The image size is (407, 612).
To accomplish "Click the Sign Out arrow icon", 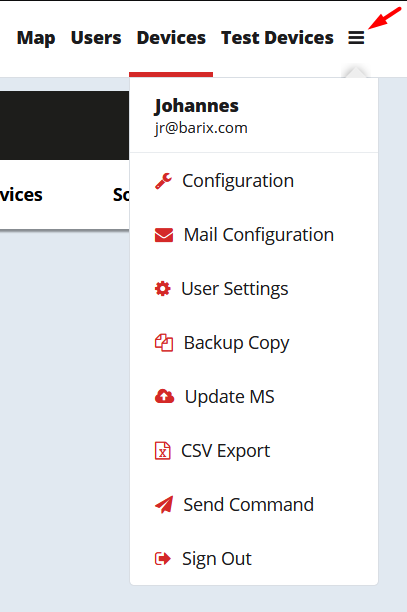I will coord(163,559).
